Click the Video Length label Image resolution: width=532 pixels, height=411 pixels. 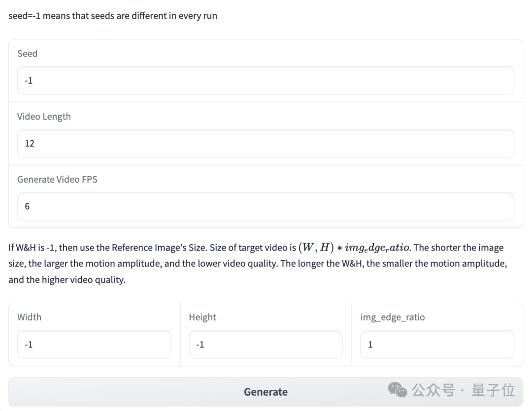pos(44,116)
